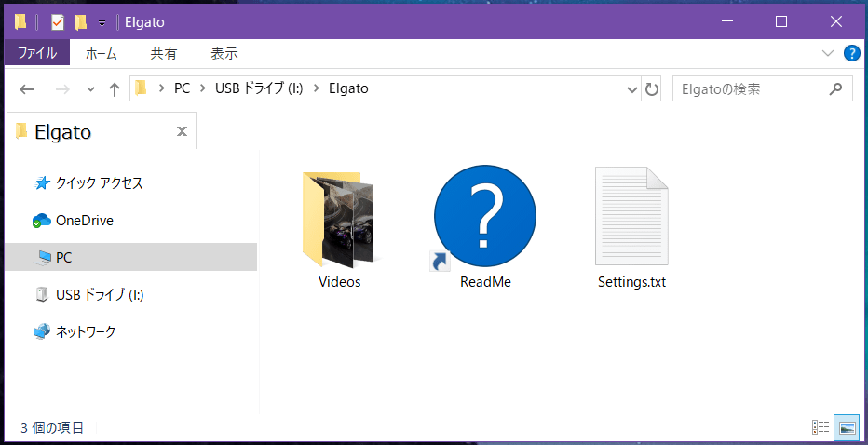Expand the ribbon with the chevron
The image size is (868, 445).
pyautogui.click(x=828, y=53)
